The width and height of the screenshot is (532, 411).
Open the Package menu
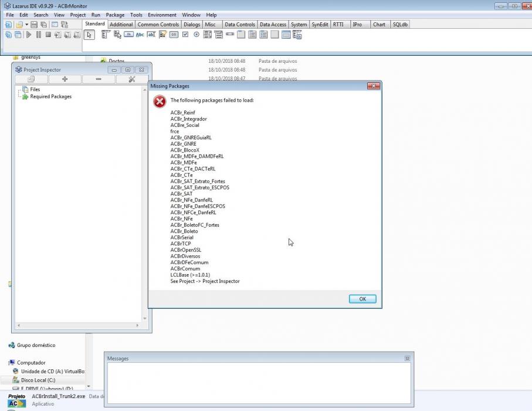click(x=115, y=15)
